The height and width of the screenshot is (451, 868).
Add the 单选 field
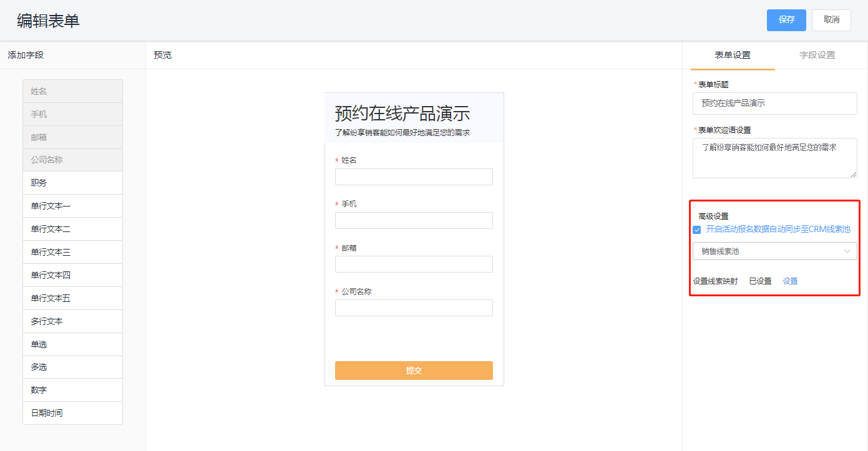pos(72,344)
